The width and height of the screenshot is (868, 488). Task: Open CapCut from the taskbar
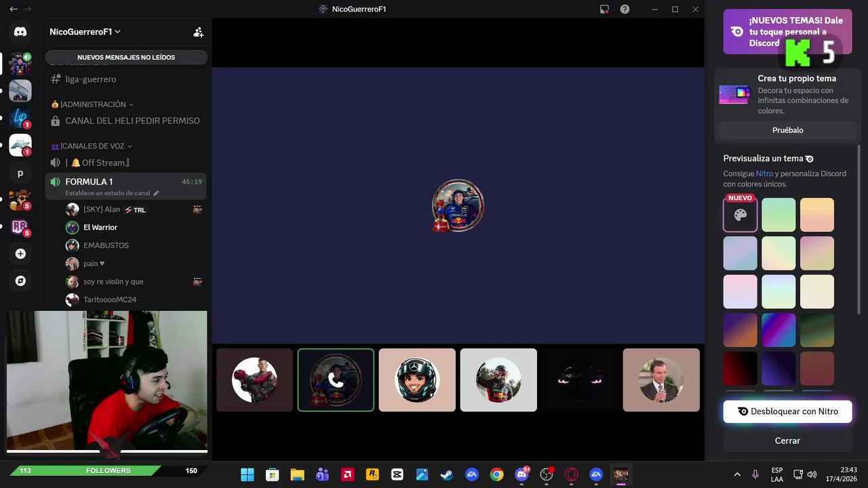(x=397, y=474)
